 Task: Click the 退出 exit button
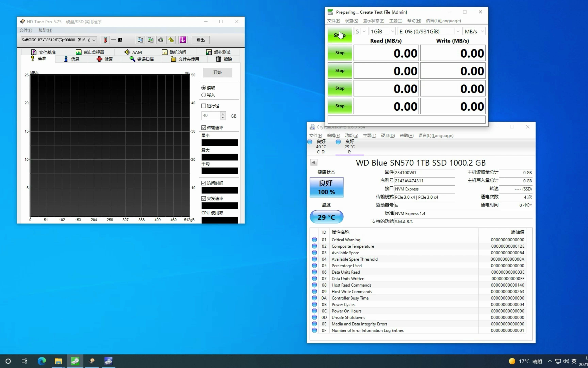tap(200, 40)
